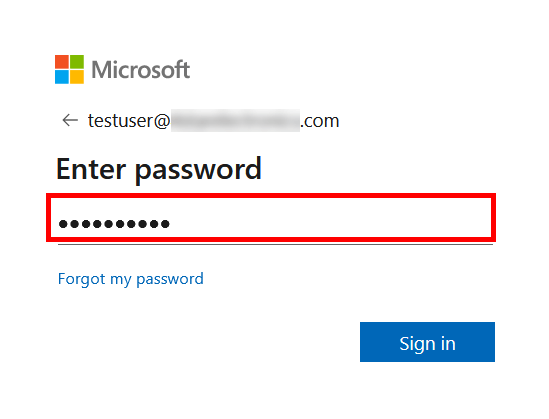Click the back arrow beside the email

pos(70,120)
